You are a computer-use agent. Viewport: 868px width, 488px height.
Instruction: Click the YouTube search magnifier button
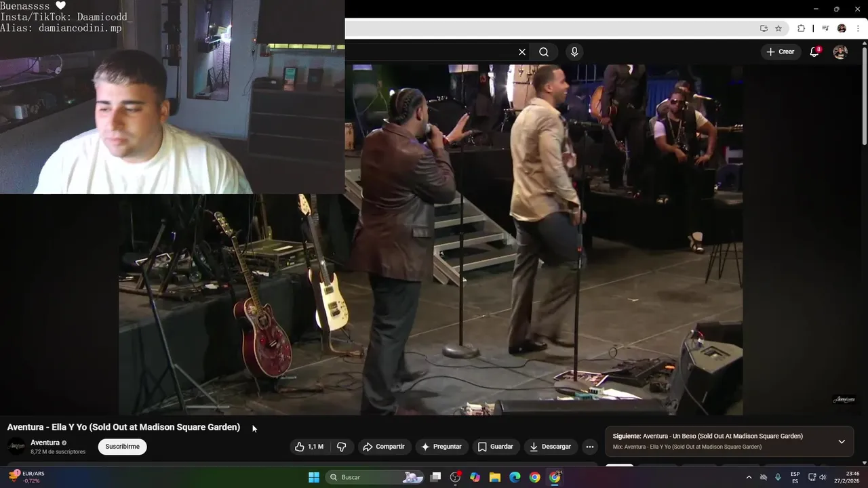click(x=544, y=52)
